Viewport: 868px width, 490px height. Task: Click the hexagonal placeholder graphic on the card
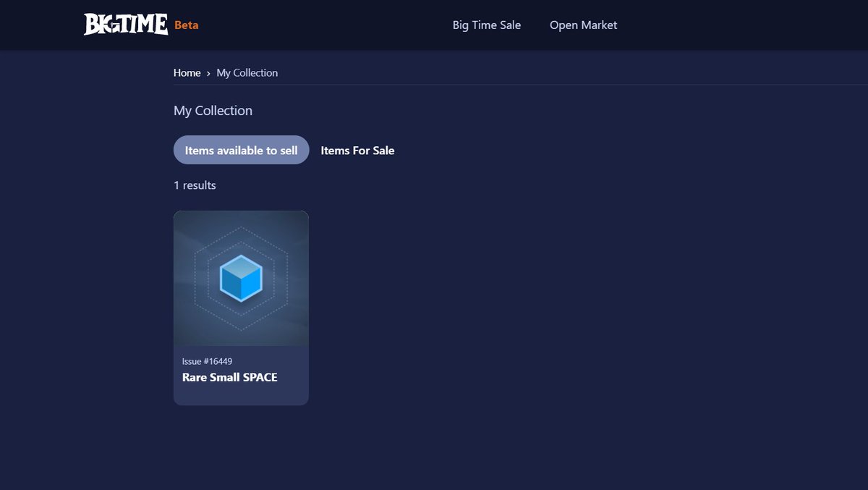241,278
